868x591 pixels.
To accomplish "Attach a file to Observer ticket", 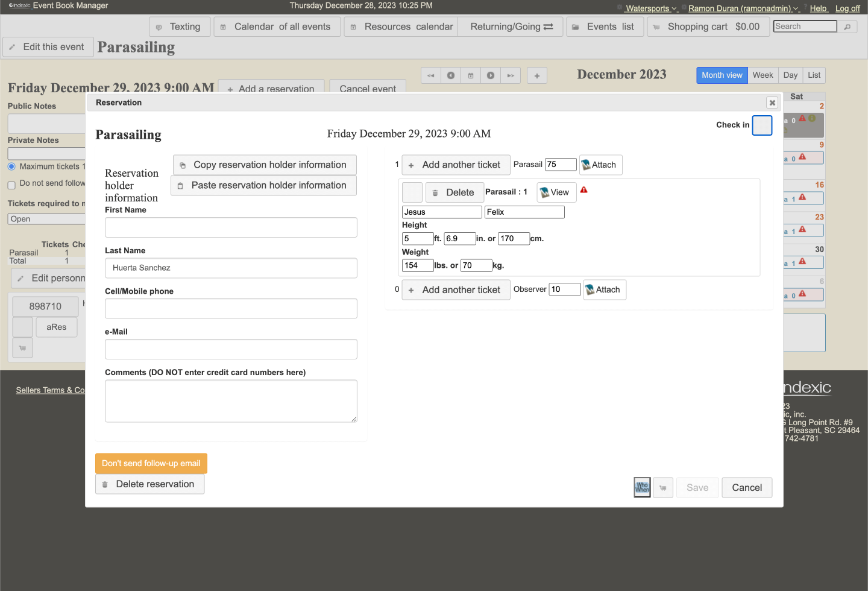I will [604, 289].
